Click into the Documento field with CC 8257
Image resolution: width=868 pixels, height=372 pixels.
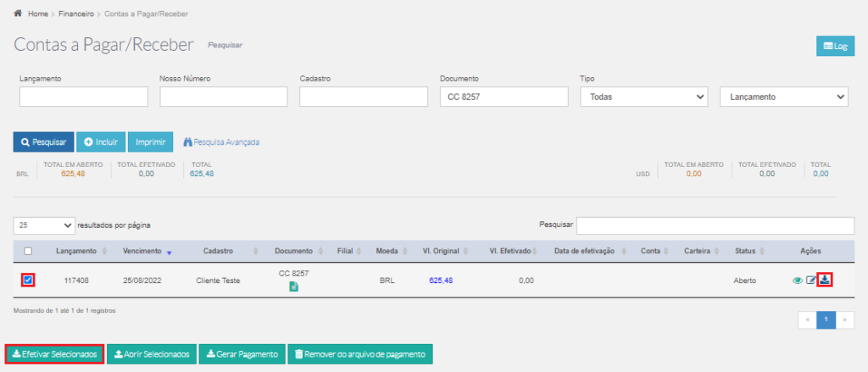pos(504,97)
